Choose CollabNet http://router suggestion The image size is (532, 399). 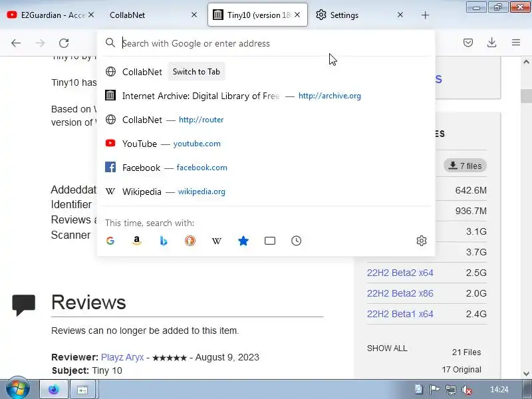(266, 120)
